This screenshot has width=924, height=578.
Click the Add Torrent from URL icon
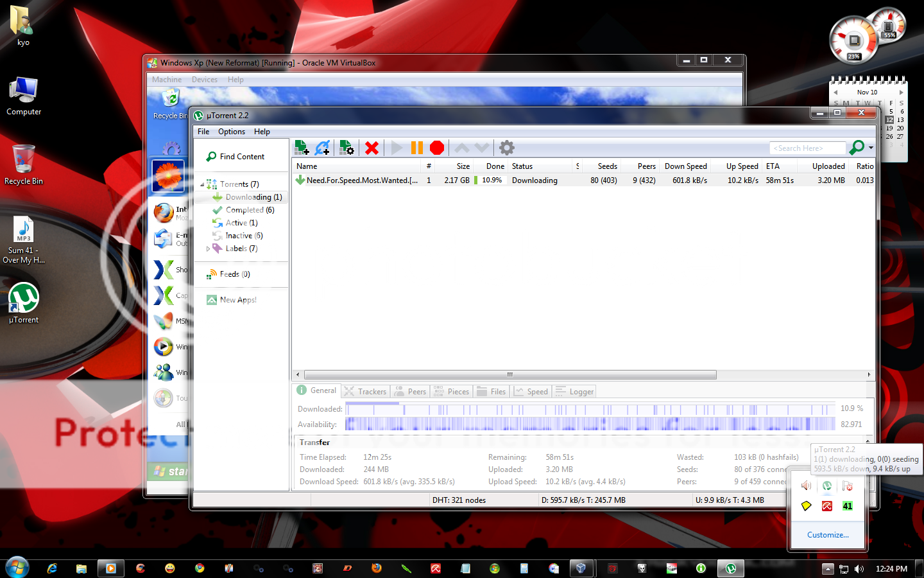(323, 148)
